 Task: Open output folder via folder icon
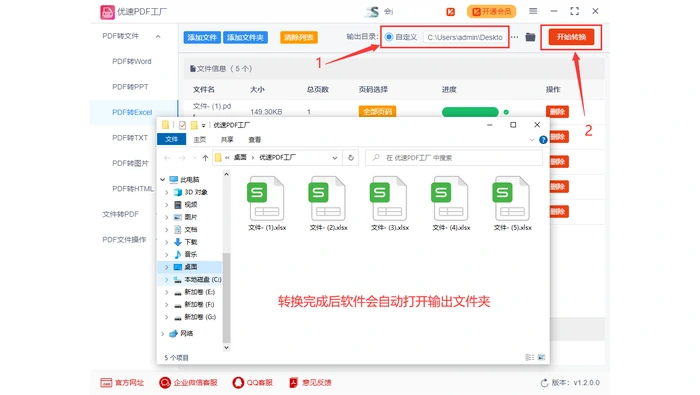(x=530, y=37)
